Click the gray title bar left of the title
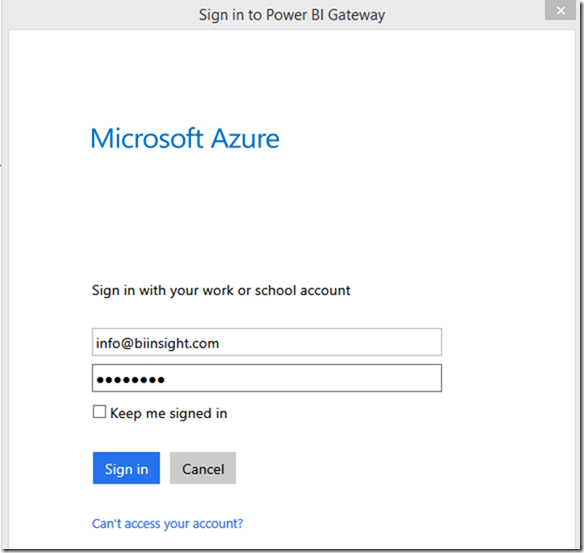Image resolution: width=584 pixels, height=553 pixels. coord(101,15)
